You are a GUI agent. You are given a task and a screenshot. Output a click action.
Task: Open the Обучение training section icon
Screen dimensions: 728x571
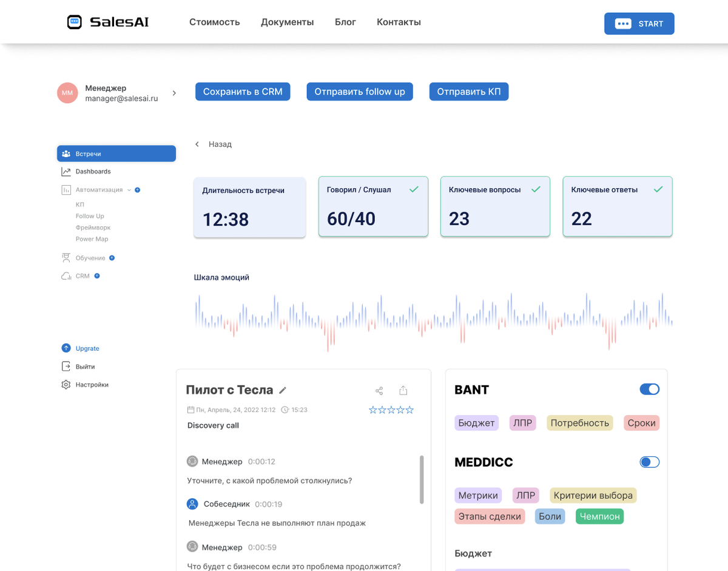coord(67,257)
